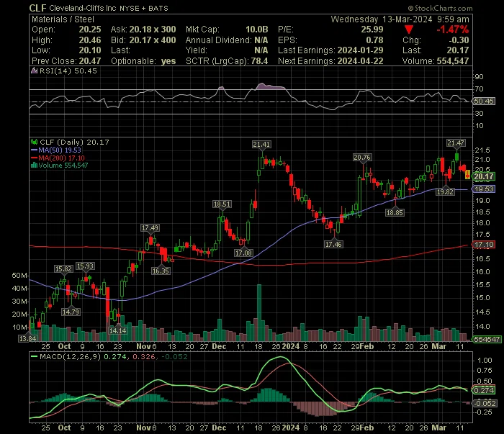Select the Low value 20.10

click(x=90, y=50)
